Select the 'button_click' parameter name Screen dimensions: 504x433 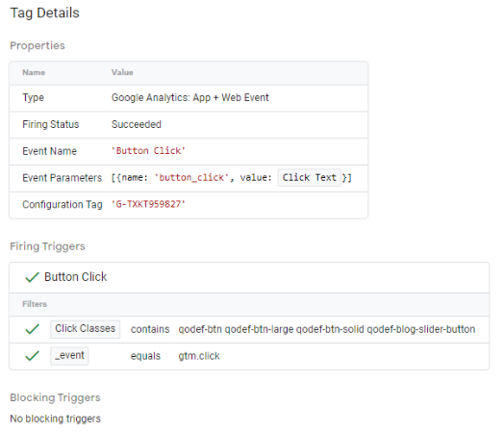pos(191,178)
